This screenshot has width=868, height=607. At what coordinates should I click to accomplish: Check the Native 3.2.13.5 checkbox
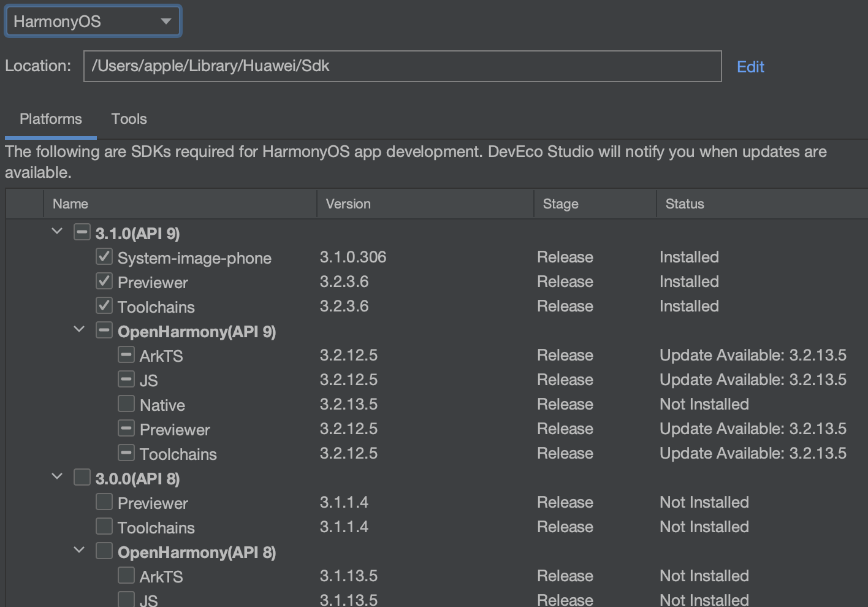click(x=126, y=403)
